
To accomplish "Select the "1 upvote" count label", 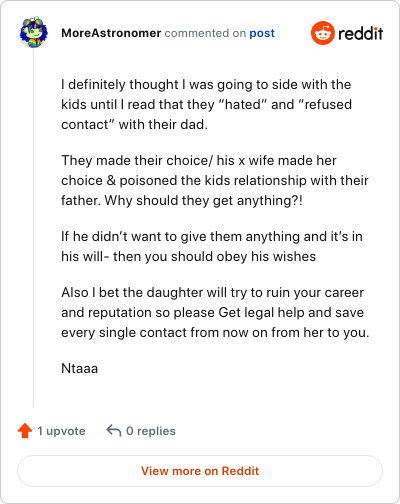I will click(61, 431).
